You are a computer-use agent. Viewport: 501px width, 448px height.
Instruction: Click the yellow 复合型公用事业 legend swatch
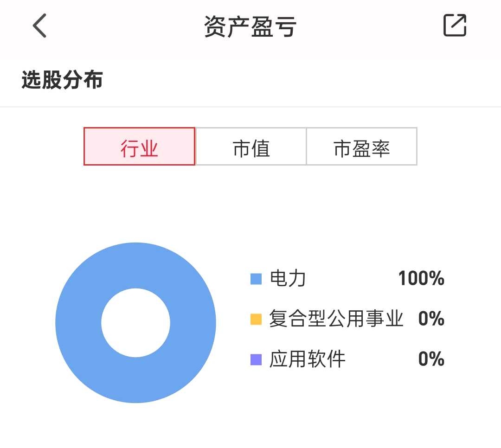pos(256,319)
